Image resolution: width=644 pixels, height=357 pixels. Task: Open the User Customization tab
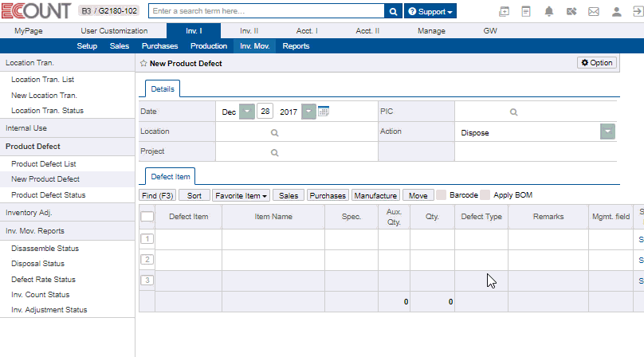(x=114, y=31)
